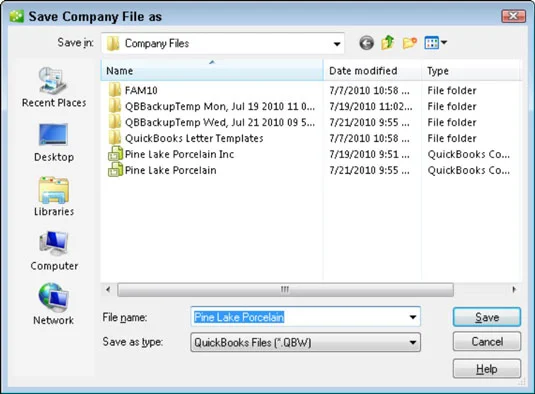Viewport: 535px width, 394px height.
Task: Select QBBackupTemp Mon, Jul 19 folder icon
Action: pos(115,106)
